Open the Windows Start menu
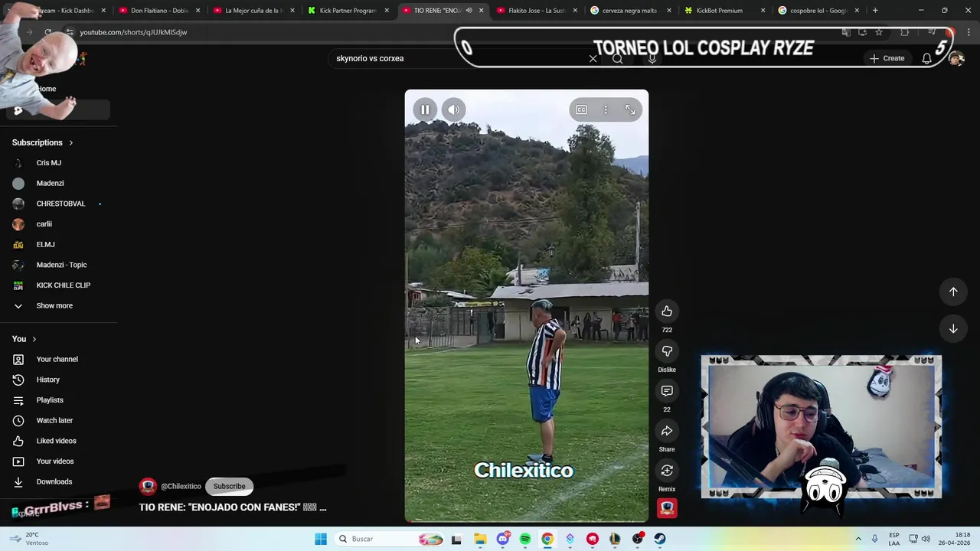 321,539
